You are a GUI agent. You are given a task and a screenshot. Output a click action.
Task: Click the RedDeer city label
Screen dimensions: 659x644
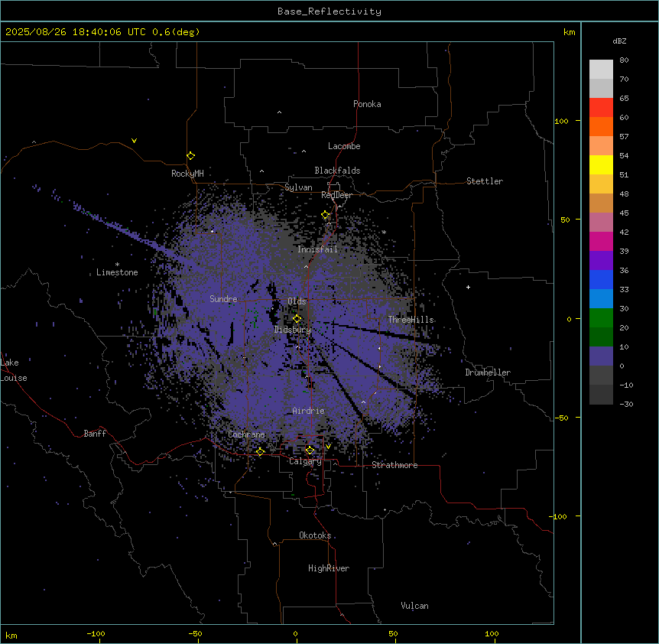(336, 195)
